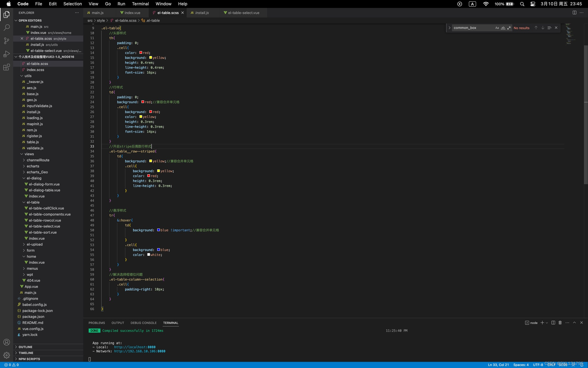
Task: Toggle Use Regular Expression in find
Action: (509, 28)
